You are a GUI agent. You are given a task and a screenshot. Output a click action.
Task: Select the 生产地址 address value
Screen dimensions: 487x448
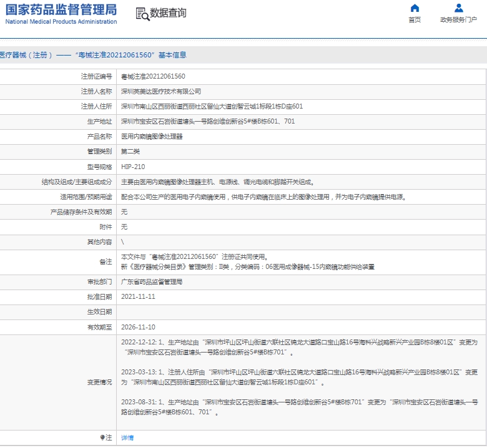[208, 122]
